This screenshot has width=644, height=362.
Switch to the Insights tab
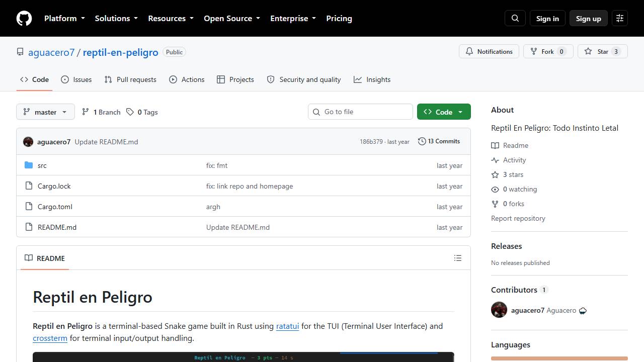click(372, 79)
